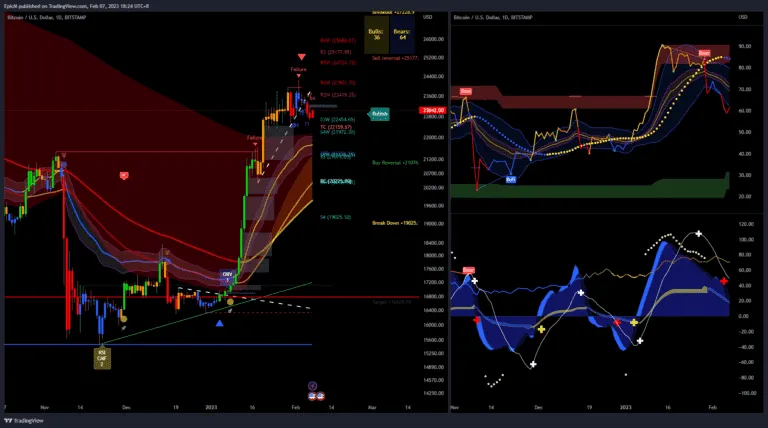Screen dimensions: 768x428
Task: Click the red plus marker at far right
Action: click(724, 283)
